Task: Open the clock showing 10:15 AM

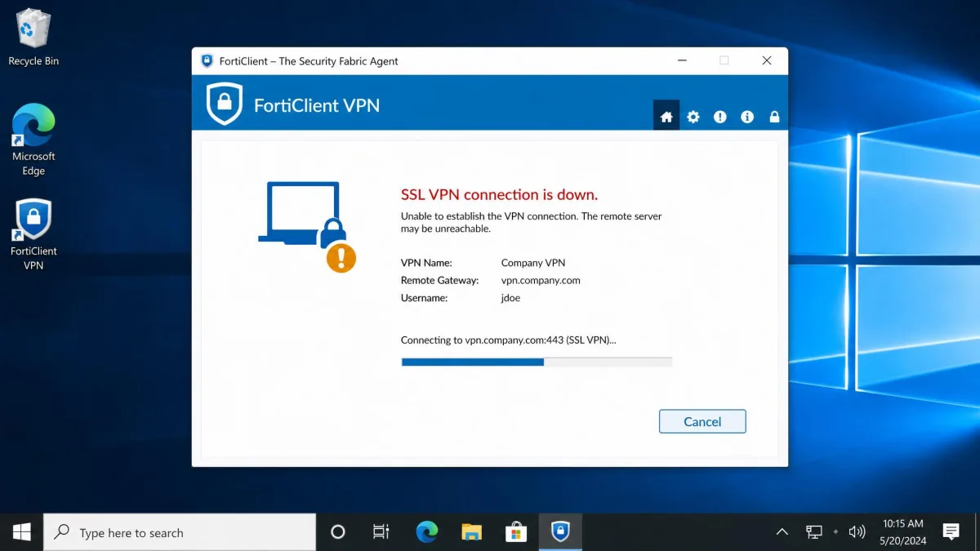Action: tap(903, 532)
